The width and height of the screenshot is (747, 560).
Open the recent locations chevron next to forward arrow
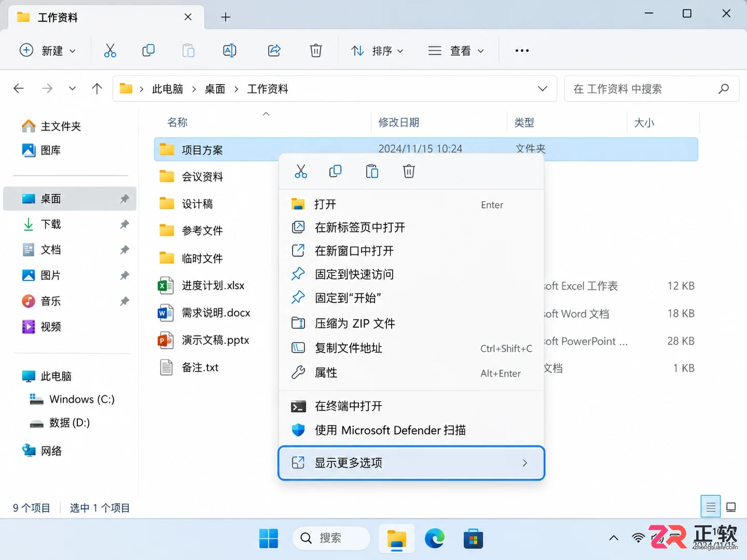72,89
